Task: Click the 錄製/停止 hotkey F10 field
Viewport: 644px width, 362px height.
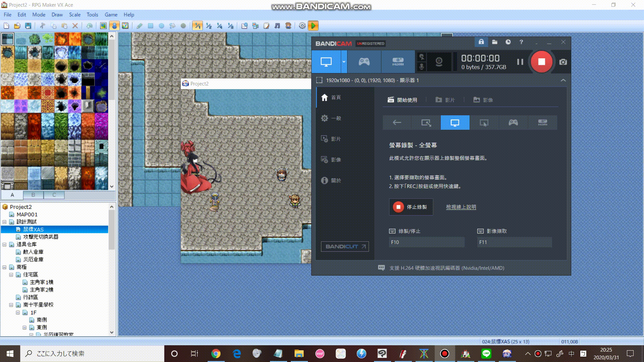Action: pos(427,242)
